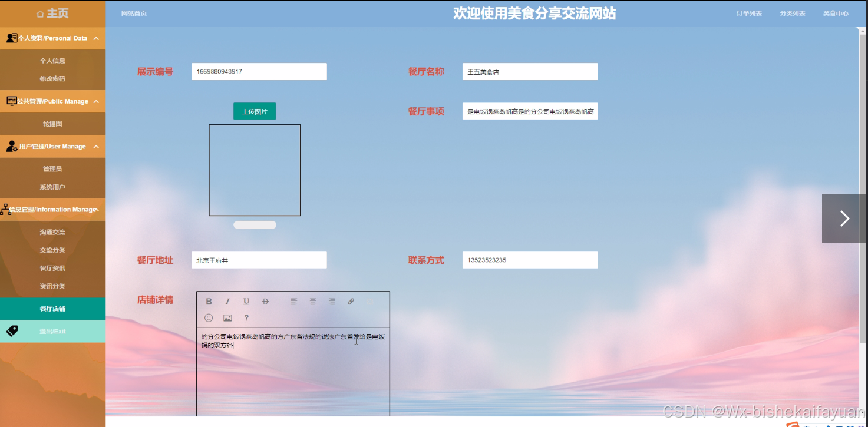This screenshot has height=427, width=868.
Task: Apply bold formatting in editor
Action: click(209, 302)
